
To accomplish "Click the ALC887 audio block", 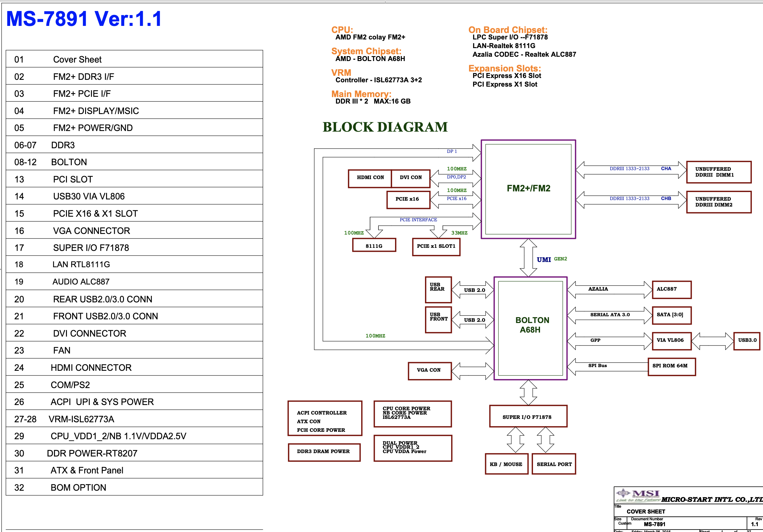I will click(x=672, y=289).
